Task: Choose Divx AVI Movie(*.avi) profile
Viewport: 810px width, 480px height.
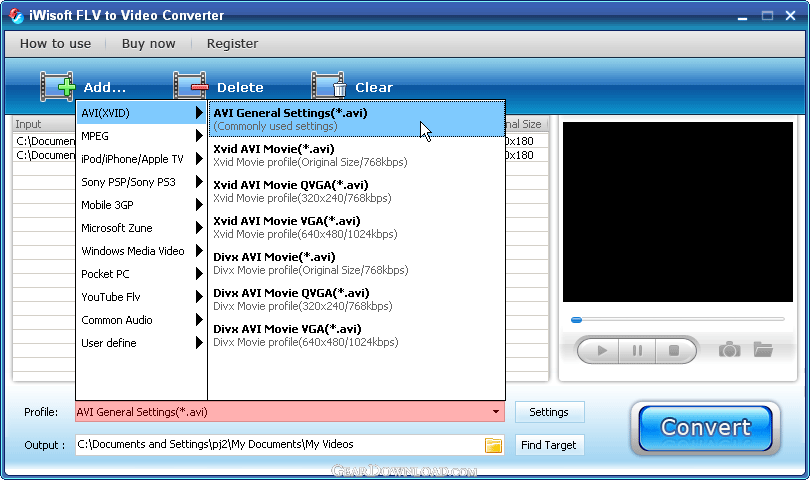Action: [x=356, y=263]
